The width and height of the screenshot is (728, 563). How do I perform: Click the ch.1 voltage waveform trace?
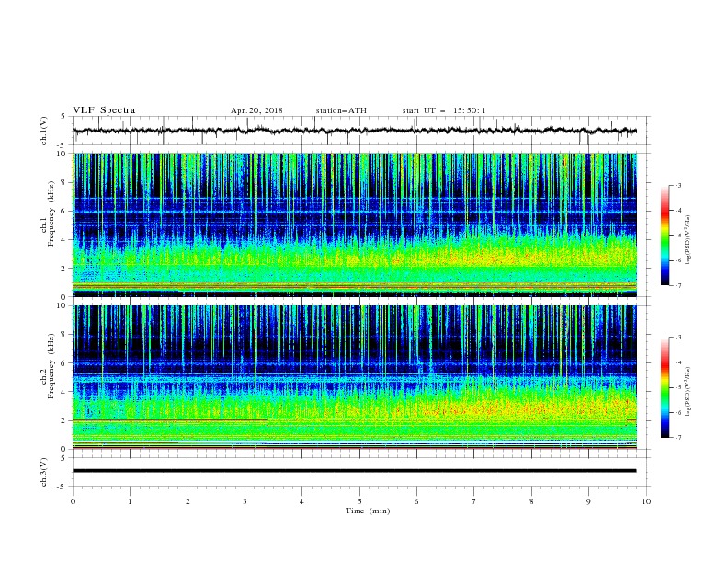coord(354,131)
